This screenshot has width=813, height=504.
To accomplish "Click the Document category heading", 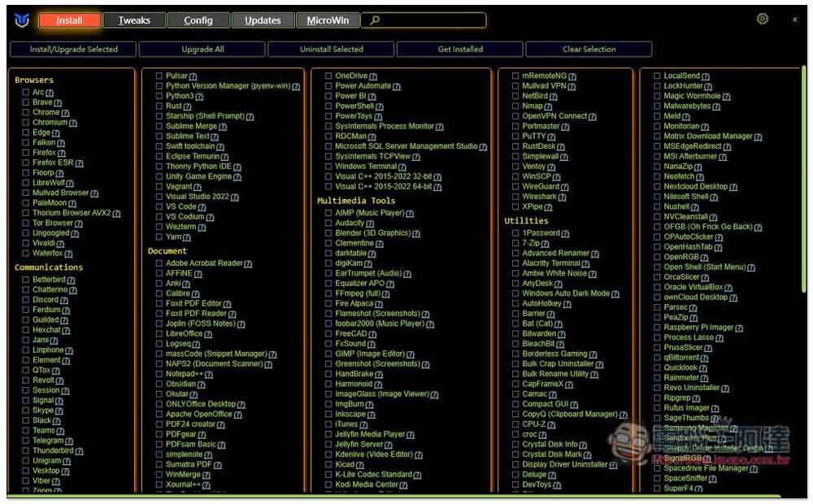I will (x=167, y=251).
